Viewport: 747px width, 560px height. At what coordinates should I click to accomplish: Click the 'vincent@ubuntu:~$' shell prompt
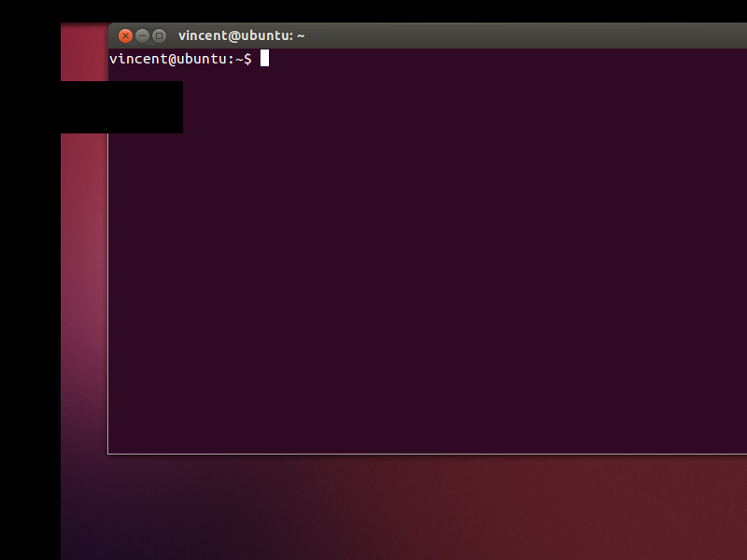pos(179,59)
